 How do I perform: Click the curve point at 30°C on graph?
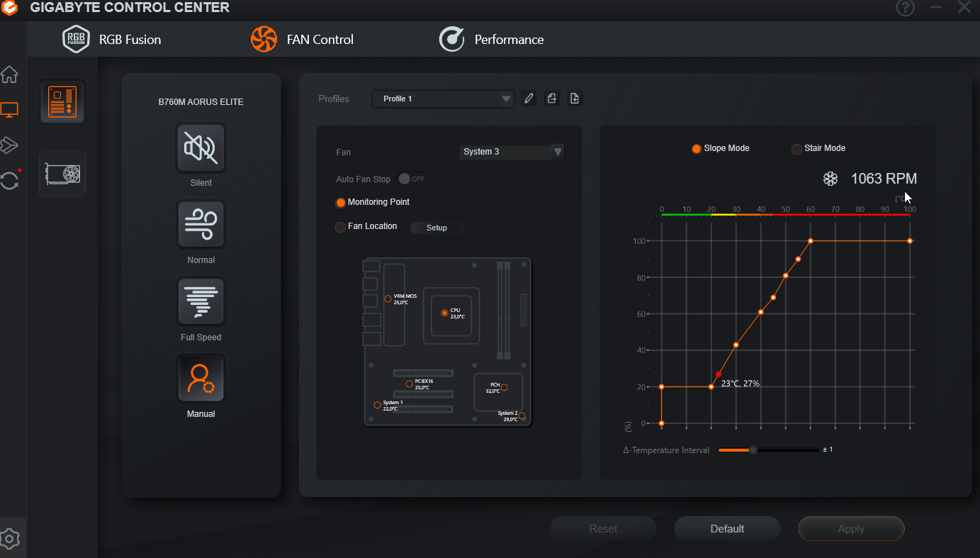[736, 345]
